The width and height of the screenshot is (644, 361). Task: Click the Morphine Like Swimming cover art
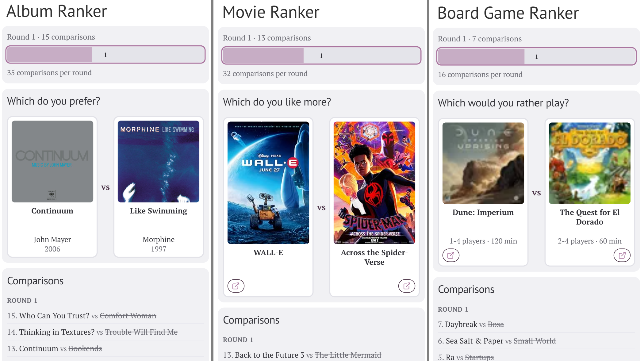click(x=159, y=161)
